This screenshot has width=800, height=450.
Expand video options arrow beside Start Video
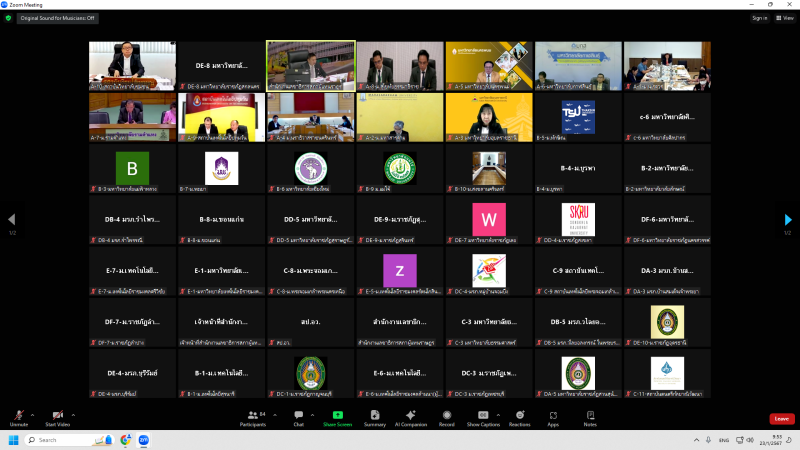coord(73,413)
